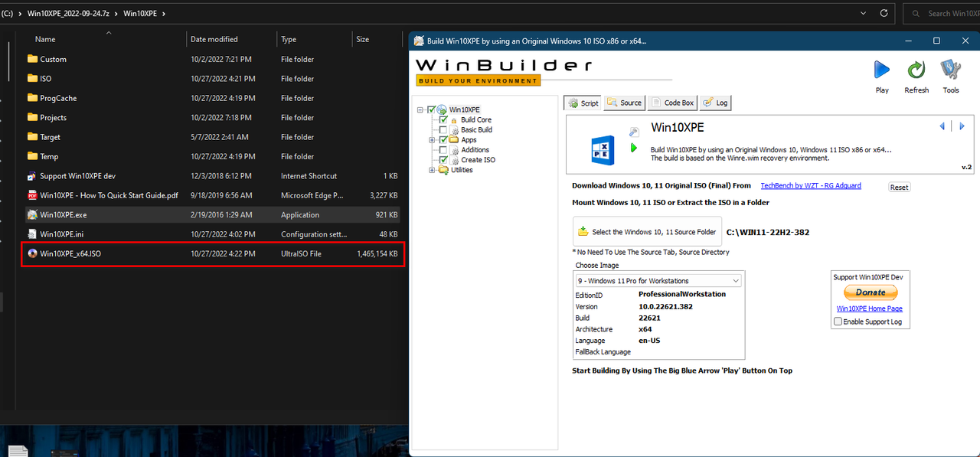The height and width of the screenshot is (457, 980).
Task: Click the Explorer search box
Action: (942, 13)
